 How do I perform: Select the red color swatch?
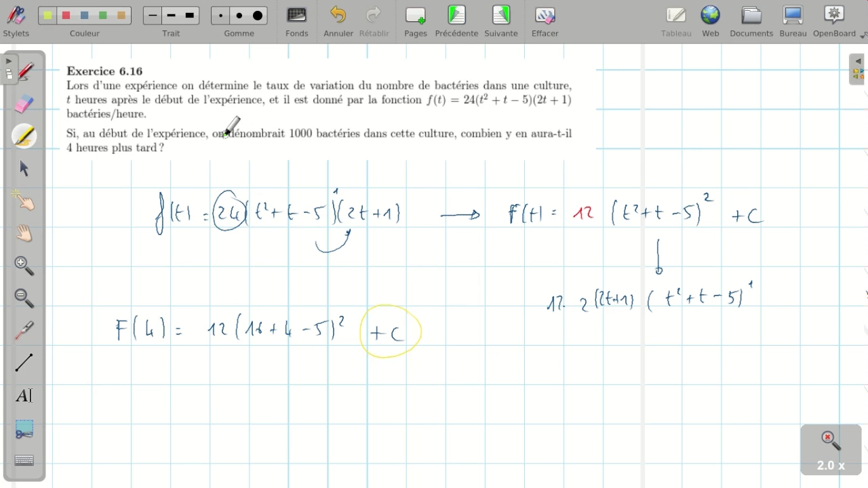66,16
